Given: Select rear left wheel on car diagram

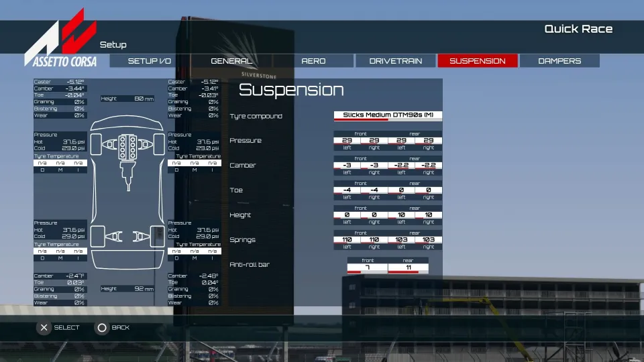Looking at the screenshot, I should [97, 235].
